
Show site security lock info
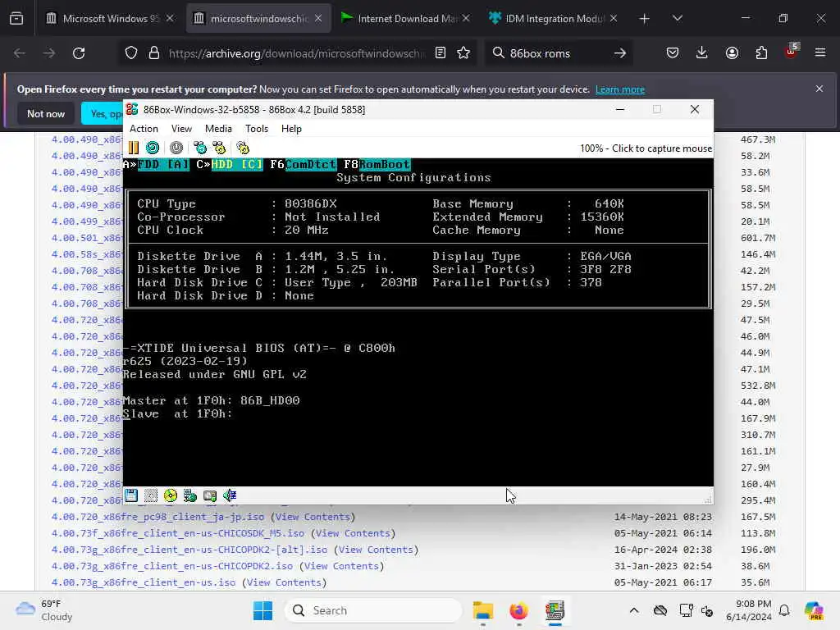pos(154,53)
